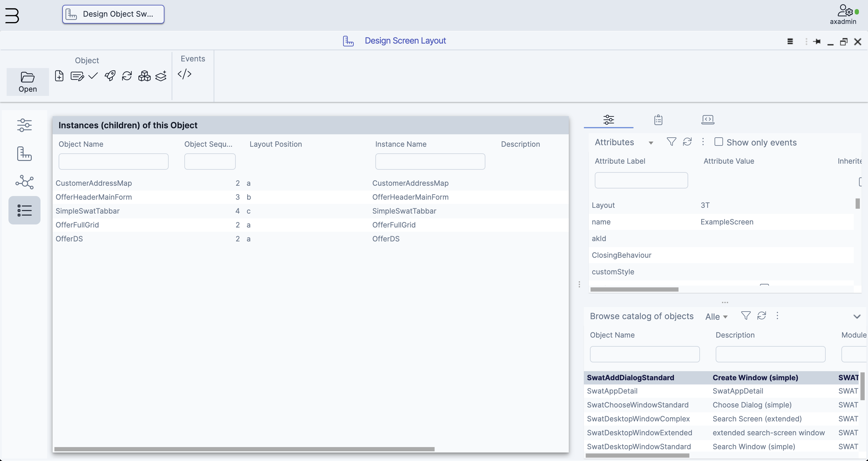Click the Layout Position column header
Image resolution: width=868 pixels, height=461 pixels.
(276, 144)
